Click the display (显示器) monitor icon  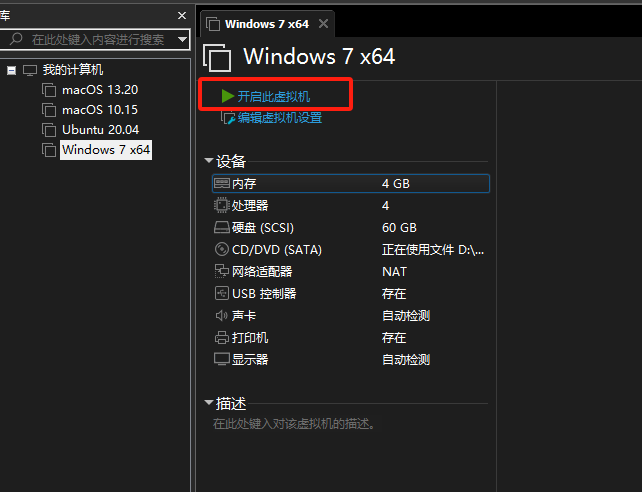coord(222,360)
